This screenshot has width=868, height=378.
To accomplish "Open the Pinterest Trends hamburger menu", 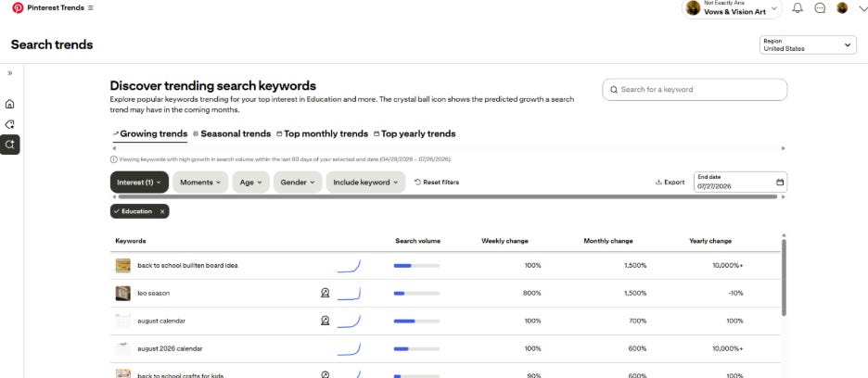I will [x=91, y=7].
